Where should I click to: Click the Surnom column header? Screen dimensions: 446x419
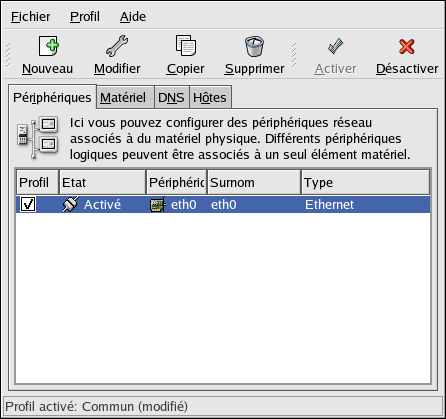(254, 182)
